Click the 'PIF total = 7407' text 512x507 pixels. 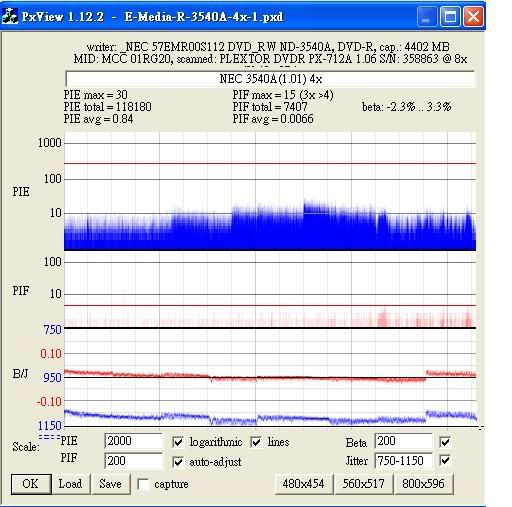point(270,107)
